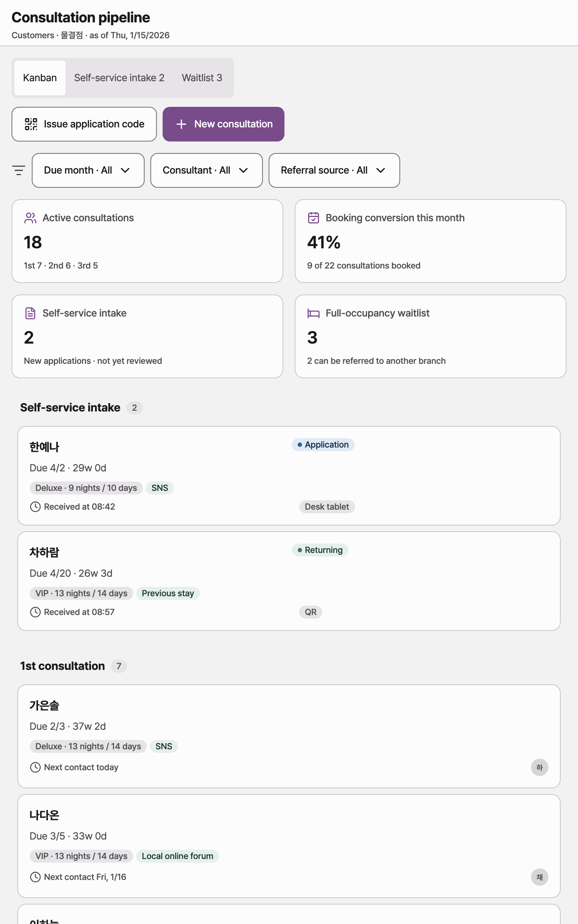
Task: Click the Deluxe · 9 nights / 10 days tag
Action: pyautogui.click(x=86, y=488)
